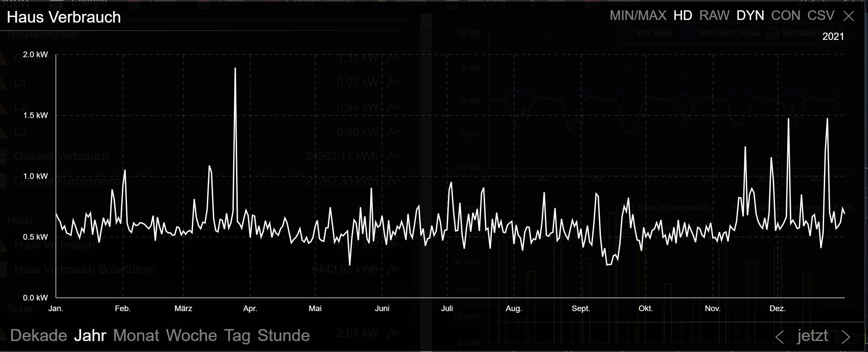Image resolution: width=868 pixels, height=352 pixels.
Task: Go to previous year with left arrow
Action: coord(780,336)
